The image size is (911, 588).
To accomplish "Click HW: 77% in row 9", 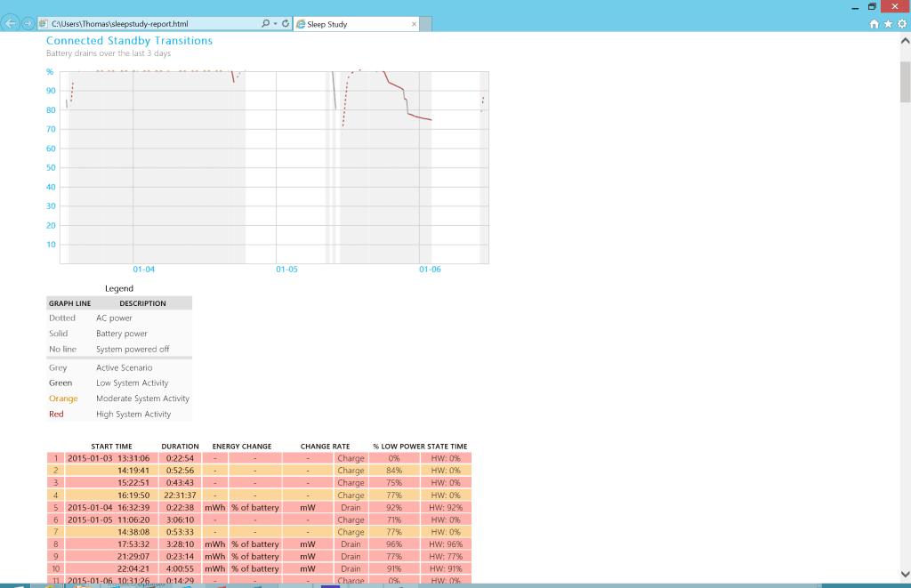I will point(447,557).
